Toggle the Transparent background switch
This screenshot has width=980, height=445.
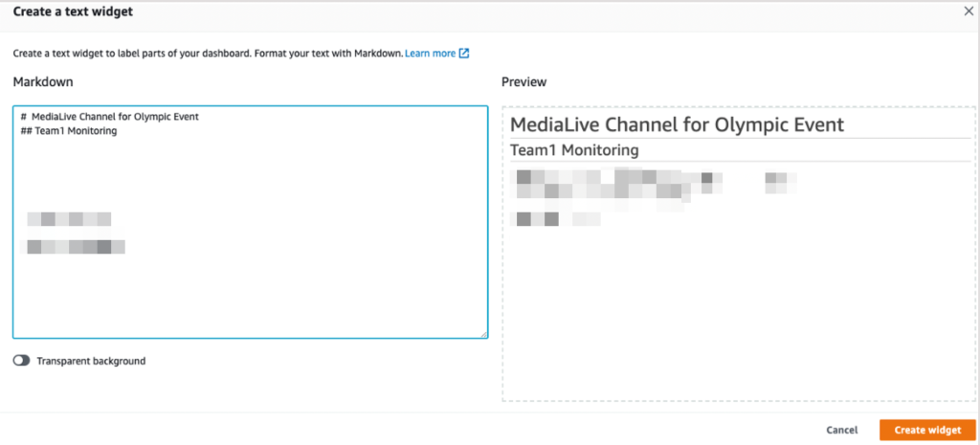(21, 361)
